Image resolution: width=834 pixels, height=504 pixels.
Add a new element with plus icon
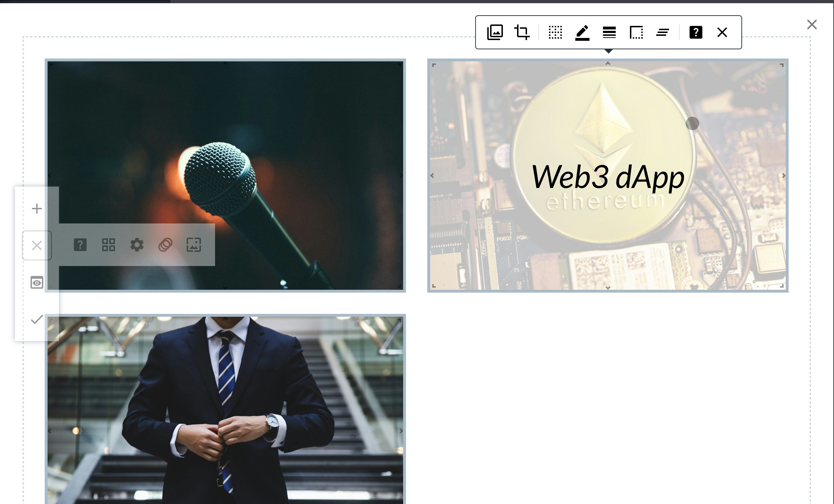37,209
